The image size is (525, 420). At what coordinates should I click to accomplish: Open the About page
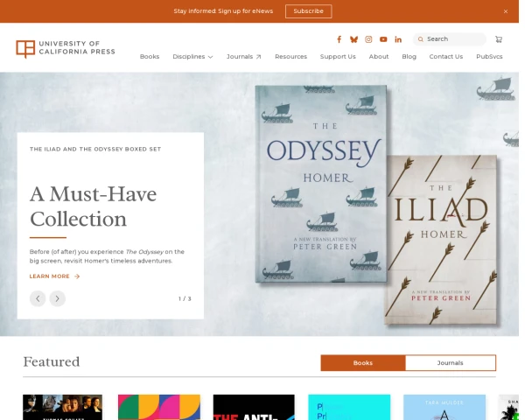click(379, 57)
